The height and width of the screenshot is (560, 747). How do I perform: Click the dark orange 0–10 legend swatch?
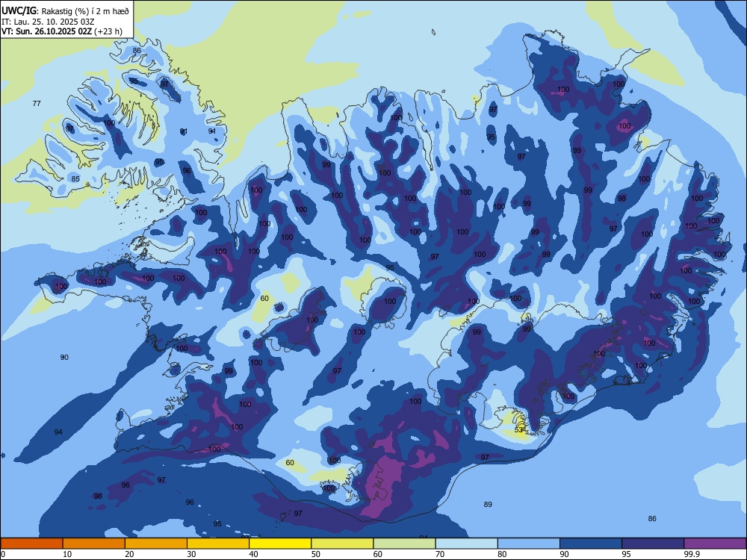click(31, 544)
